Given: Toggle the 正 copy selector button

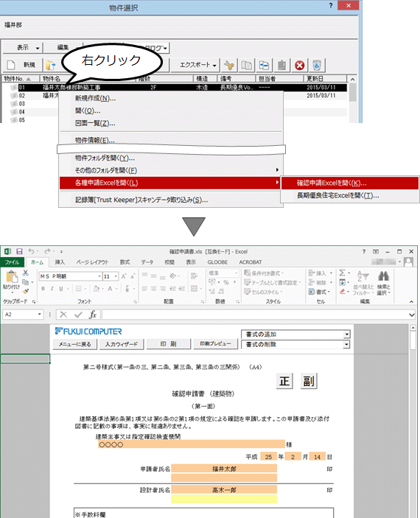Looking at the screenshot, I should [x=284, y=381].
